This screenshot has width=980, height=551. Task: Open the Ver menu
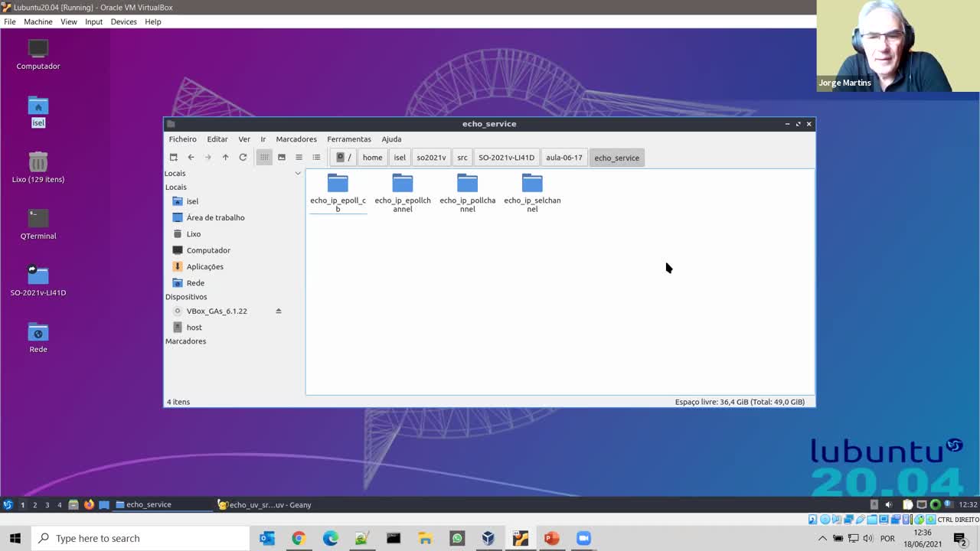coord(244,139)
